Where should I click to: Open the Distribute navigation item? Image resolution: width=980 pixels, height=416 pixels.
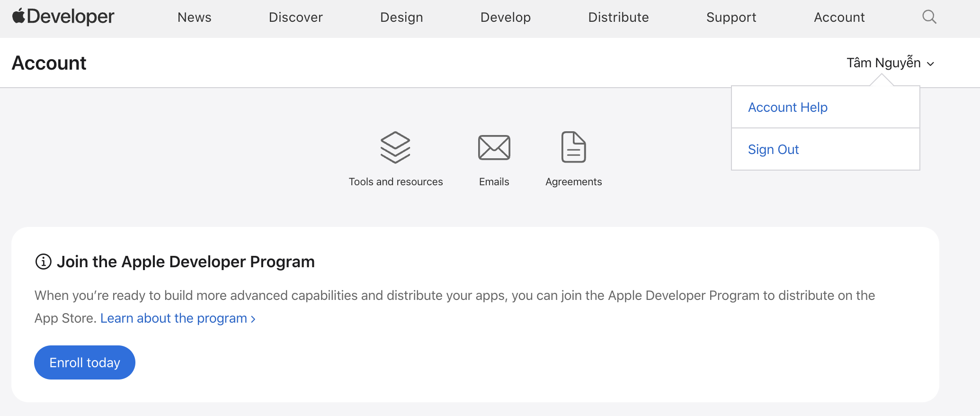click(618, 18)
